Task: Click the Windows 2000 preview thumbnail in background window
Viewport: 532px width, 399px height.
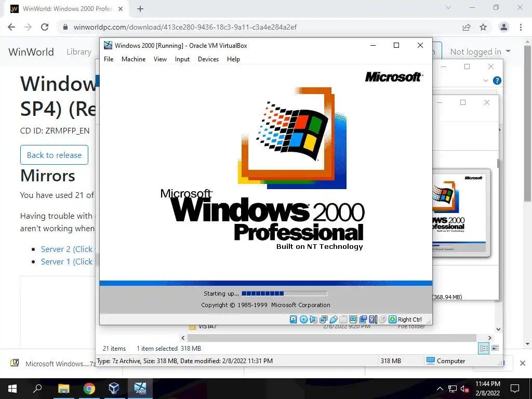Action: 461,212
